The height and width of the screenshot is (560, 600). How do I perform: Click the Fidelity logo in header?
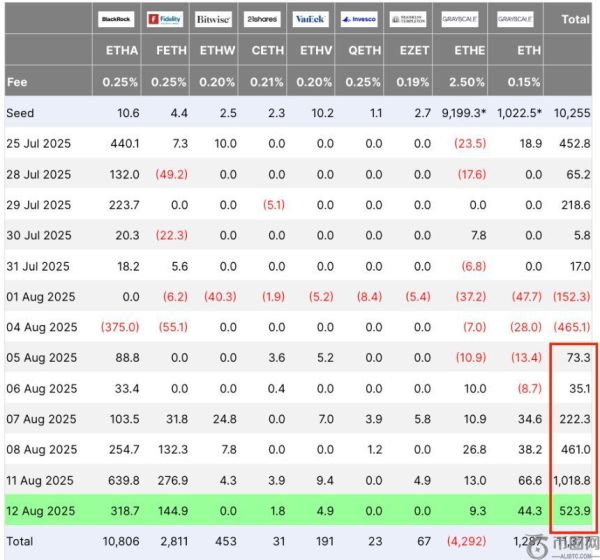166,19
